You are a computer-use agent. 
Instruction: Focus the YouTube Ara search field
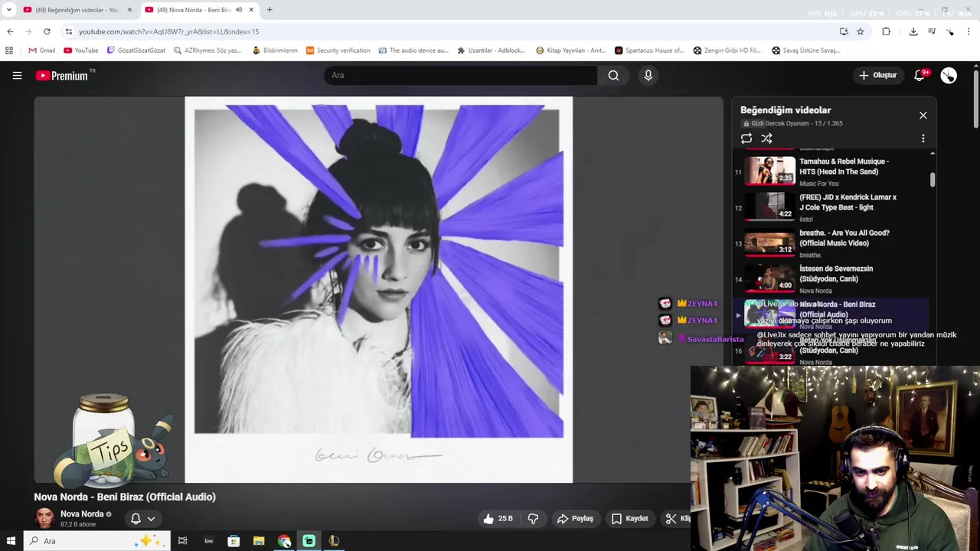pos(461,75)
